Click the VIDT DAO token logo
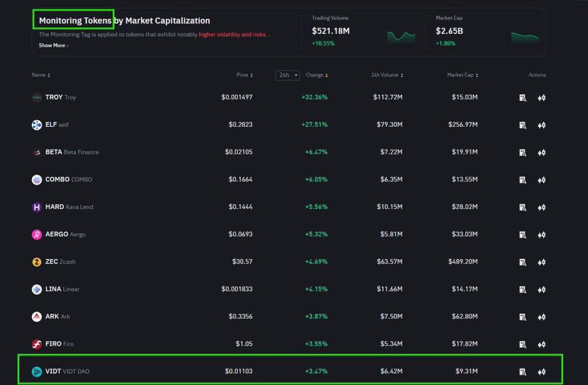 click(37, 371)
